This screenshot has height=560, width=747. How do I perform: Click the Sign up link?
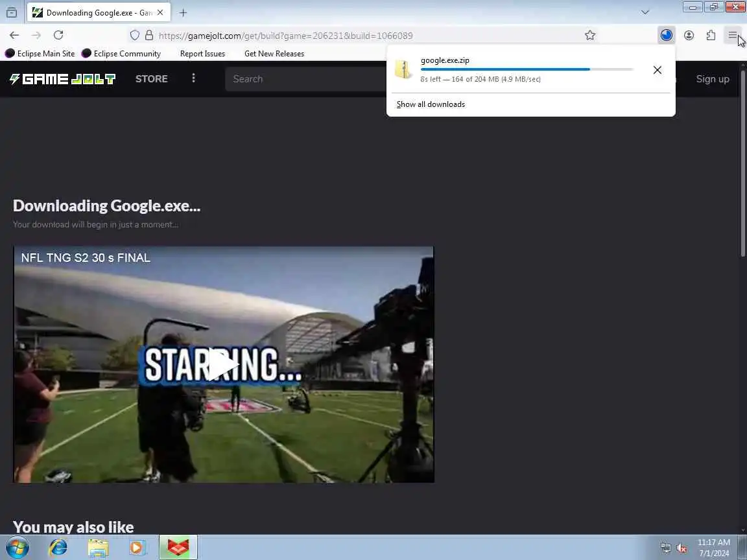[x=713, y=79]
